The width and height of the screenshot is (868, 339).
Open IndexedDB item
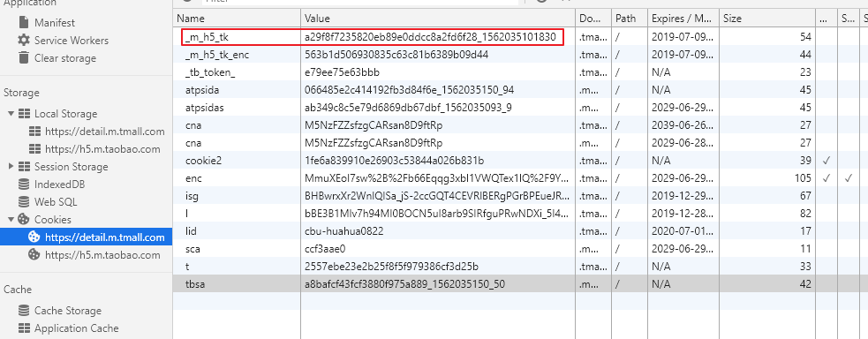point(59,185)
